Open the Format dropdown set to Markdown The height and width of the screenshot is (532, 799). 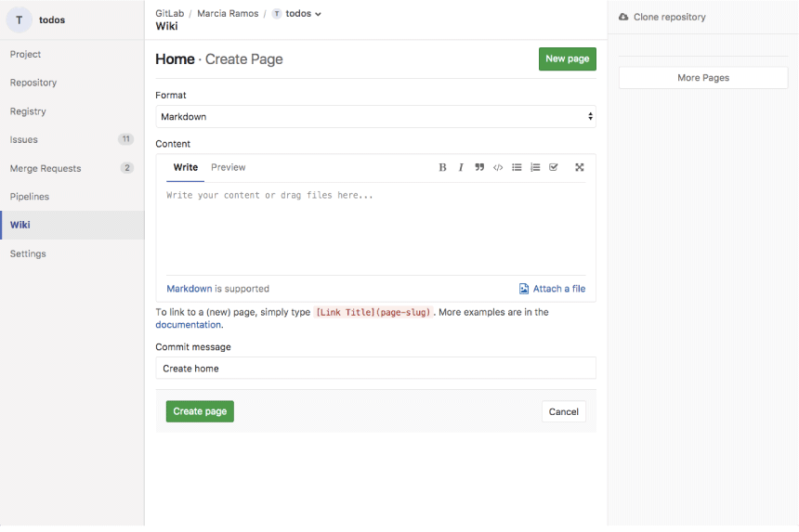coord(375,117)
